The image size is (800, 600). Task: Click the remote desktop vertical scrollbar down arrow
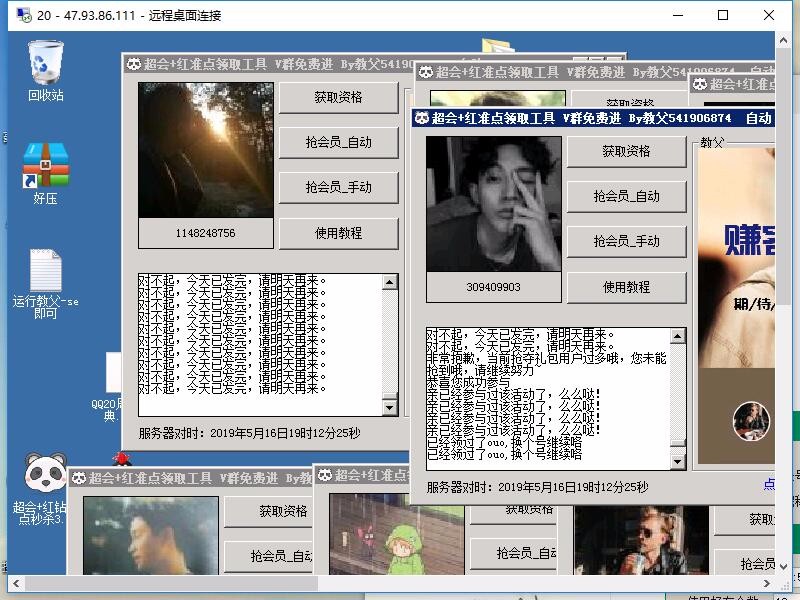(784, 567)
